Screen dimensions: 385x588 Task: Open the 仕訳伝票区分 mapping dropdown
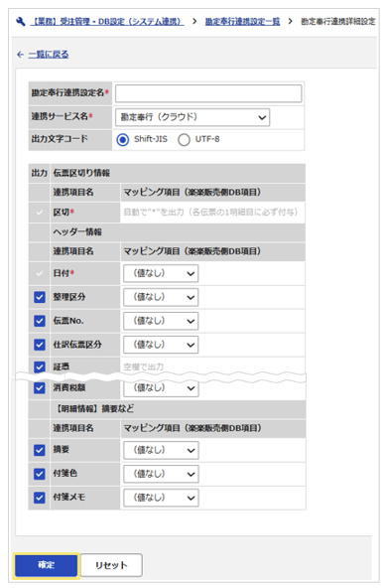point(161,345)
